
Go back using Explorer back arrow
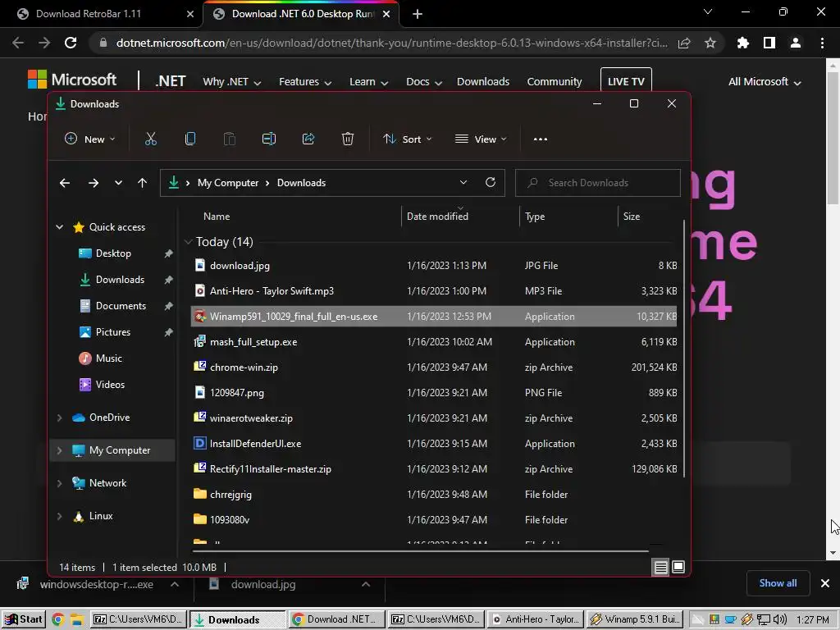[65, 183]
